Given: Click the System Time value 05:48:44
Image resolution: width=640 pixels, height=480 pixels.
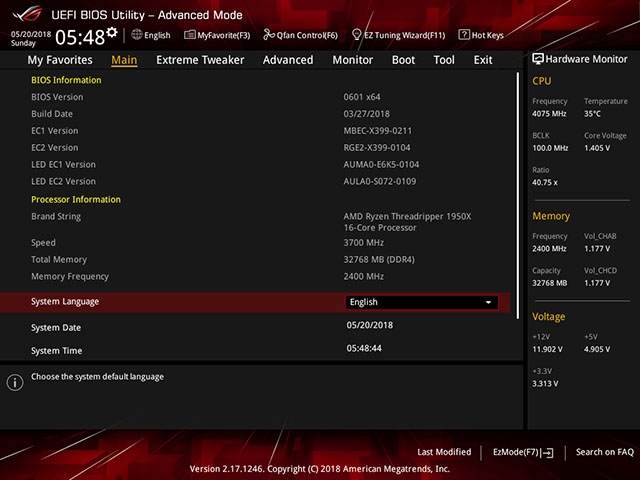Looking at the screenshot, I should click(364, 348).
